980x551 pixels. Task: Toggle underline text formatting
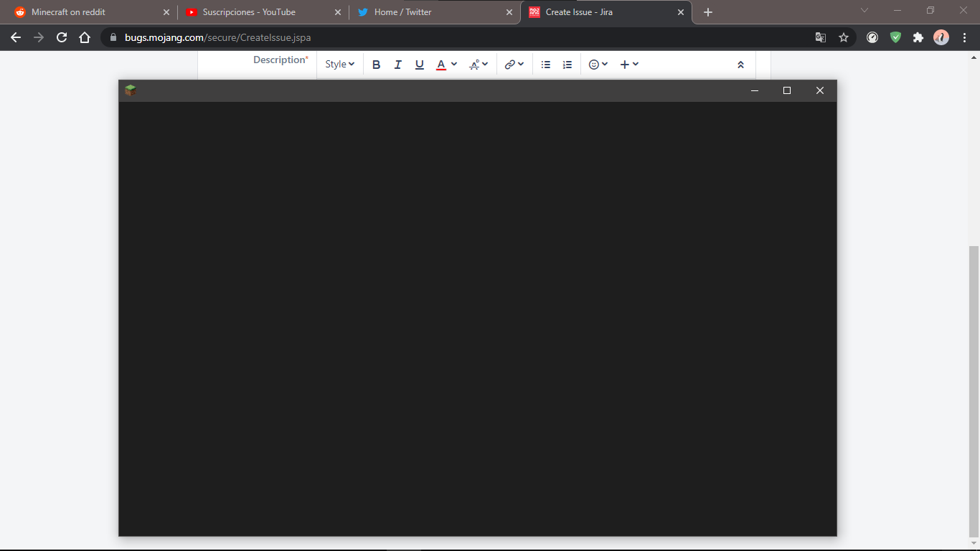tap(420, 65)
